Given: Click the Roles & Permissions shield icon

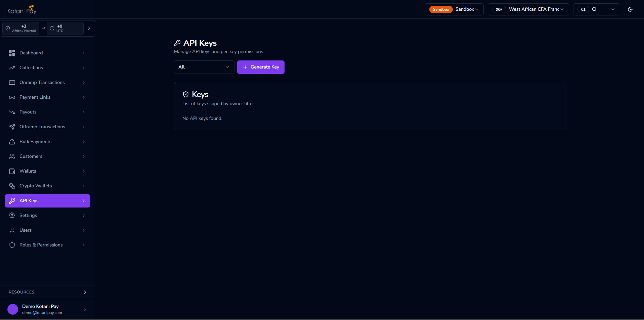Looking at the screenshot, I should pos(12,245).
